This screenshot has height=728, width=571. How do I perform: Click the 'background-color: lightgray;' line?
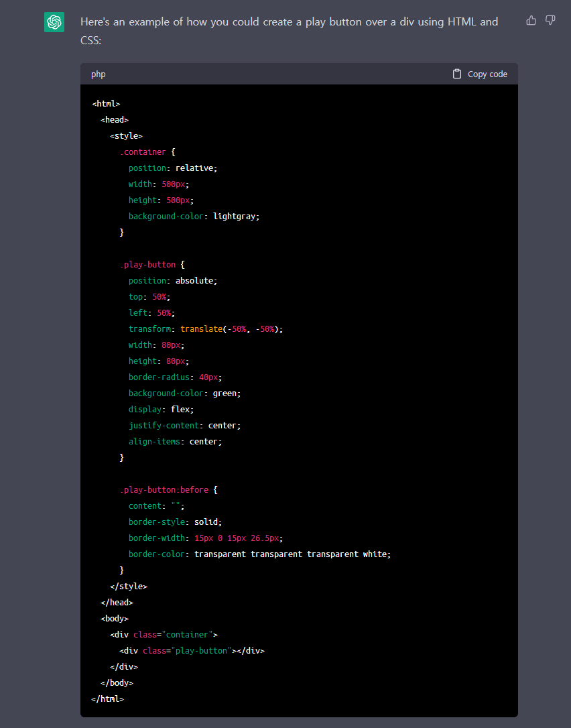click(194, 217)
